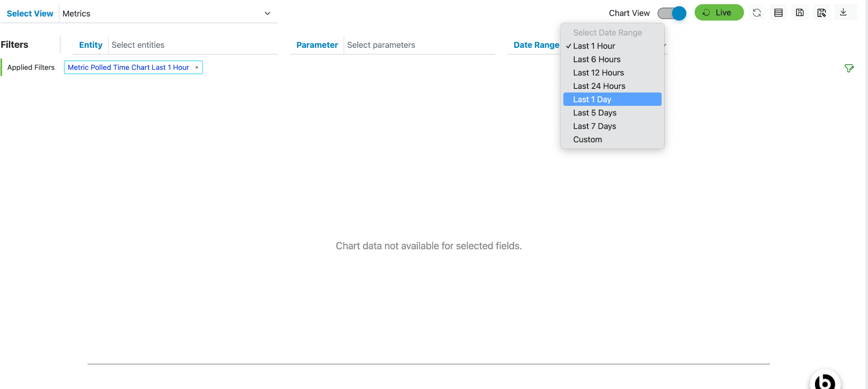Click the download icon
Viewport: 868px width, 389px height.
(843, 12)
